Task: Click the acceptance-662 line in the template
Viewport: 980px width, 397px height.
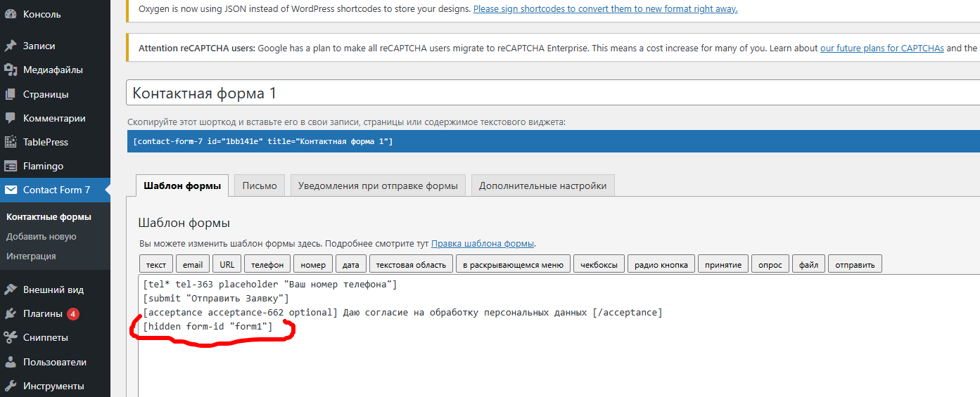Action: pyautogui.click(x=402, y=312)
